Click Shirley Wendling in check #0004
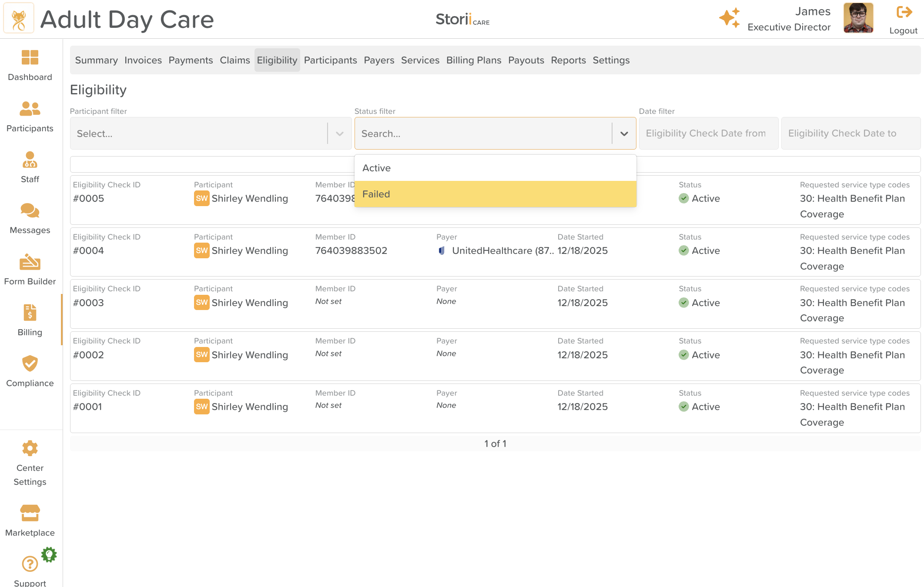The width and height of the screenshot is (924, 587). click(249, 250)
